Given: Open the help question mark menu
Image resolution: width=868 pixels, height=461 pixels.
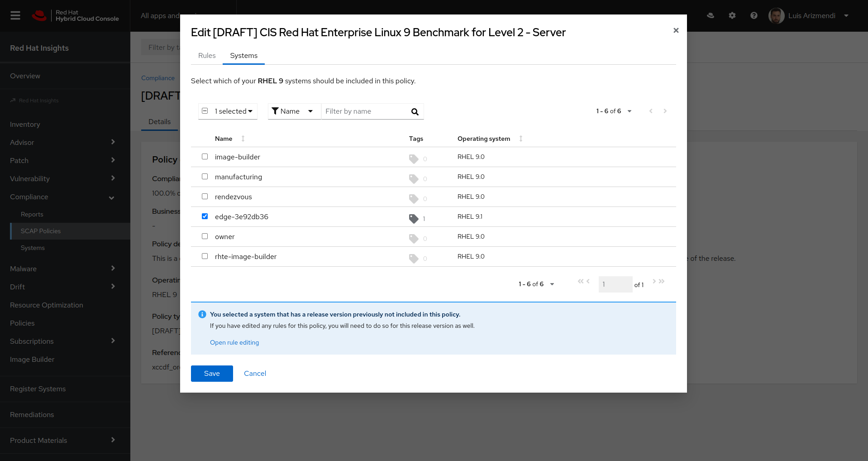Looking at the screenshot, I should pos(754,15).
